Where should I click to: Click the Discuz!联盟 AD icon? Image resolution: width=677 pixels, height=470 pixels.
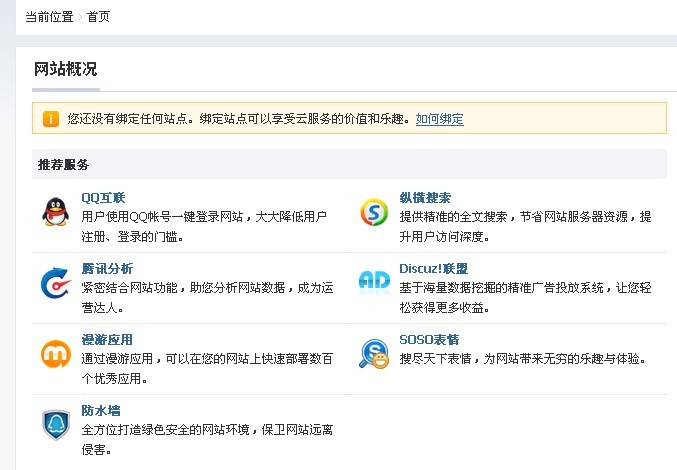374,281
